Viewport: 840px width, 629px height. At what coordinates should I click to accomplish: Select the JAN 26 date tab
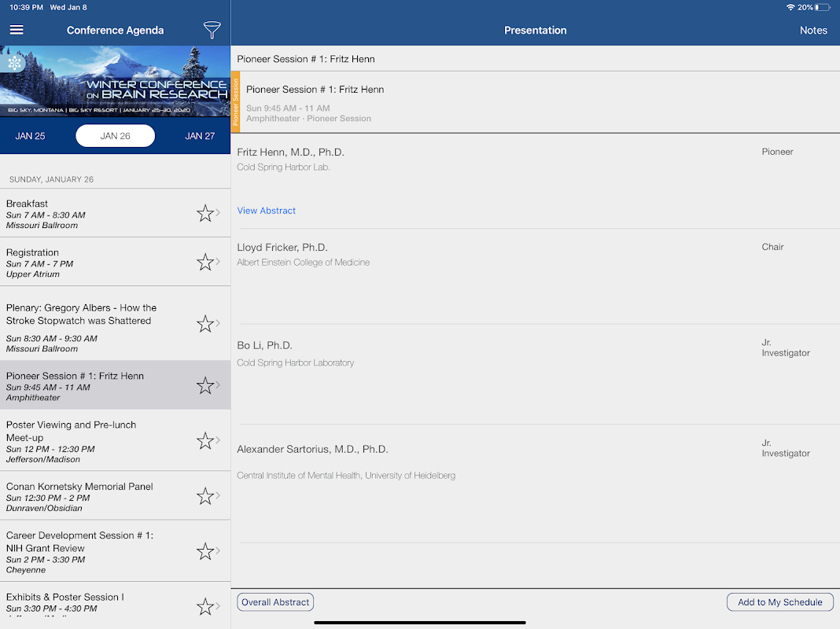point(115,136)
